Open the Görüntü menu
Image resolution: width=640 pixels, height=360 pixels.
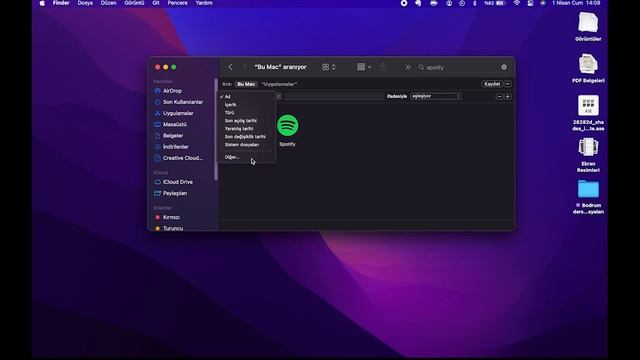coord(134,3)
